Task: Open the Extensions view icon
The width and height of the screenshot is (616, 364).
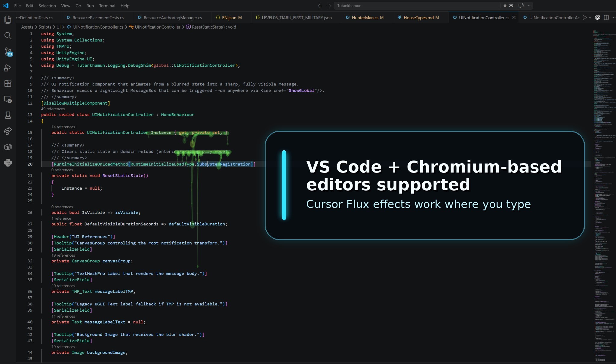Action: pyautogui.click(x=8, y=84)
